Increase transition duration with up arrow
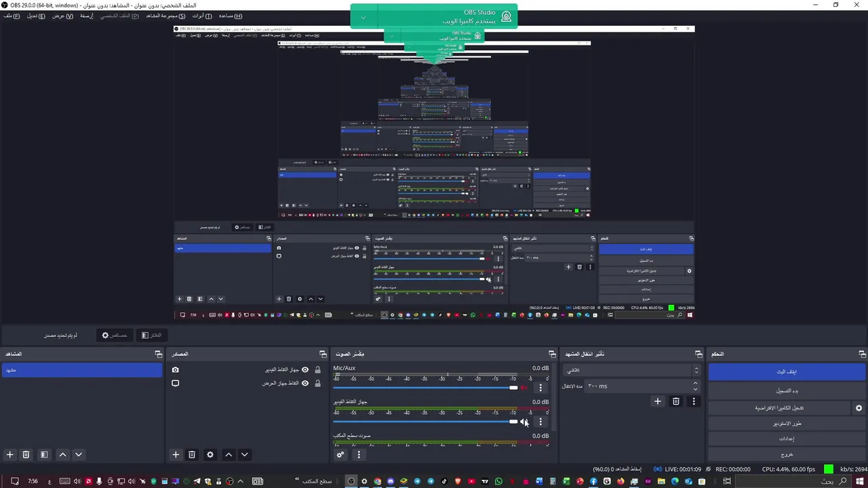 695,384
